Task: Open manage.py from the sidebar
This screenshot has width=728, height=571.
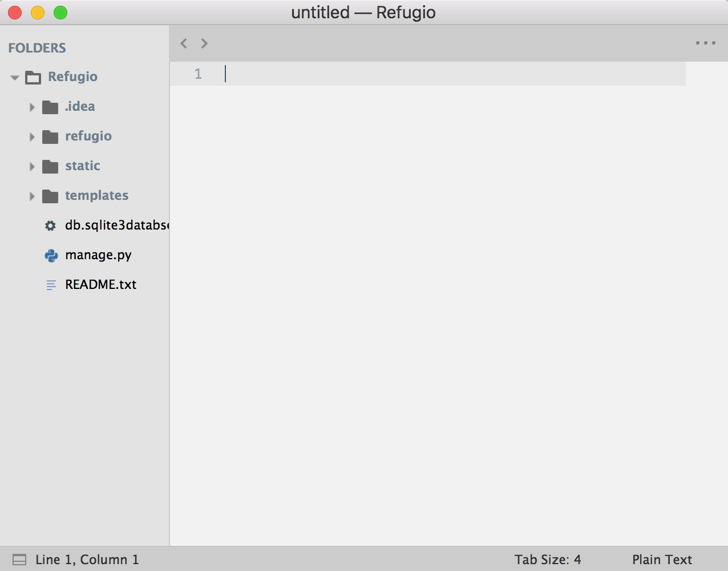Action: (98, 255)
